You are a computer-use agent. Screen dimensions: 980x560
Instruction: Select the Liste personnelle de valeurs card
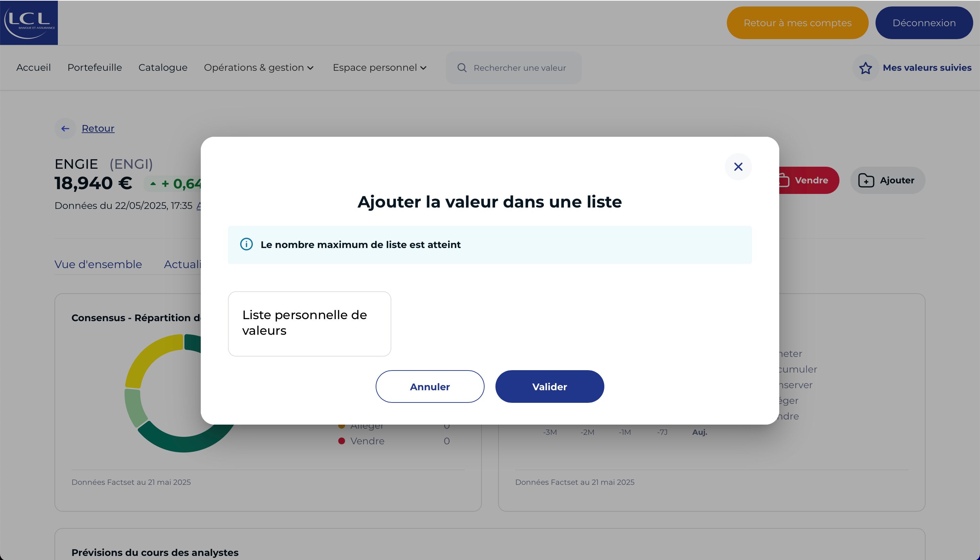[x=310, y=324]
